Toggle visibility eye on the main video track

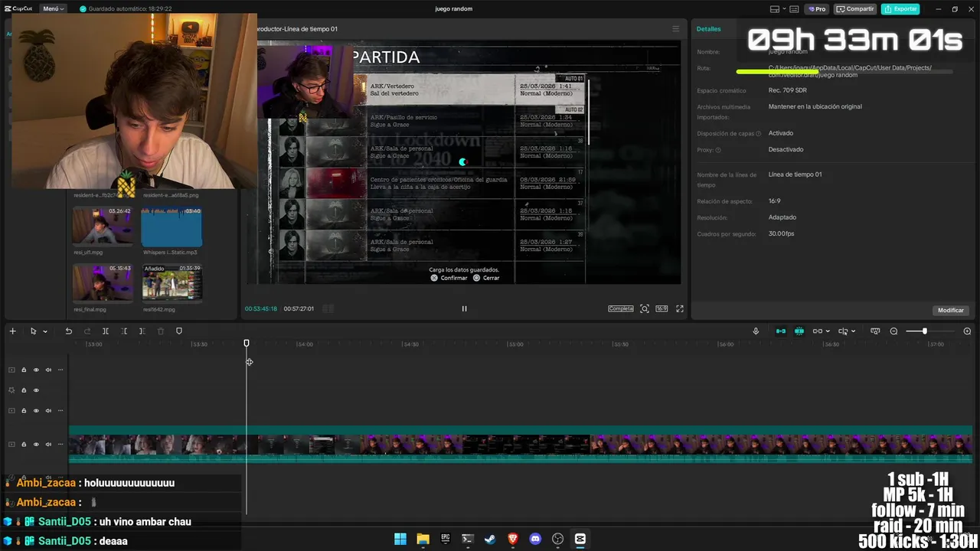(36, 444)
